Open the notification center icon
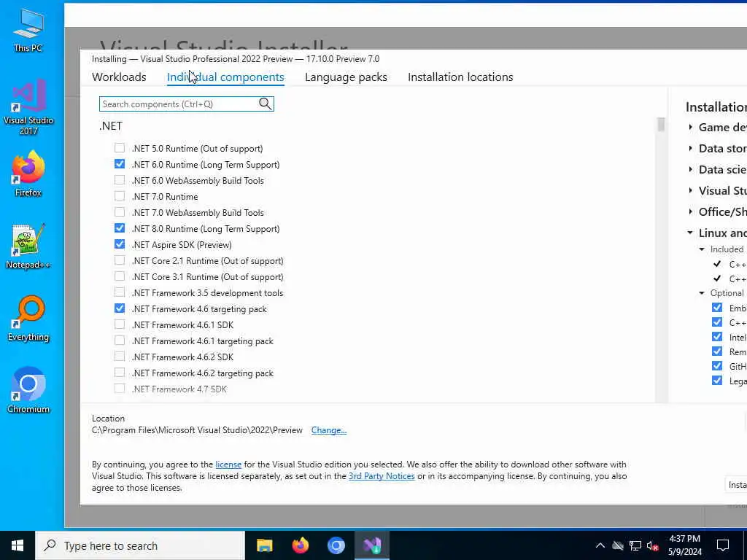 pos(723,545)
